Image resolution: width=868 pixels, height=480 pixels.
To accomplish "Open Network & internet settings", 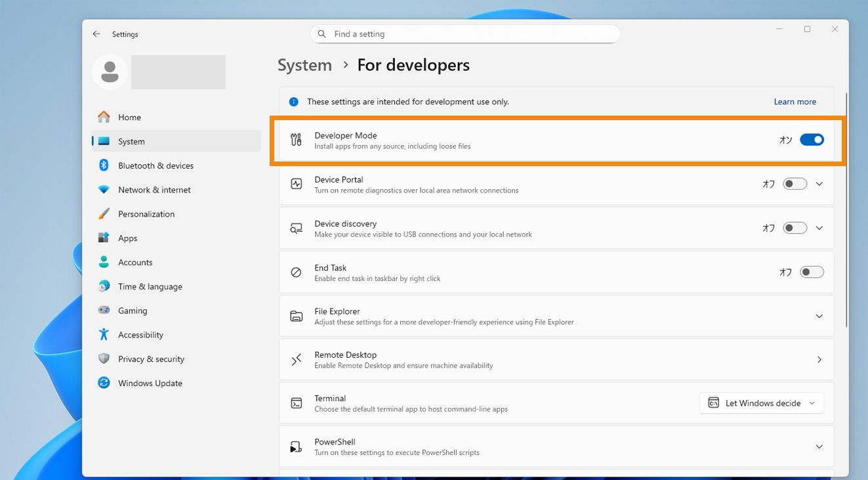I will pos(176,190).
